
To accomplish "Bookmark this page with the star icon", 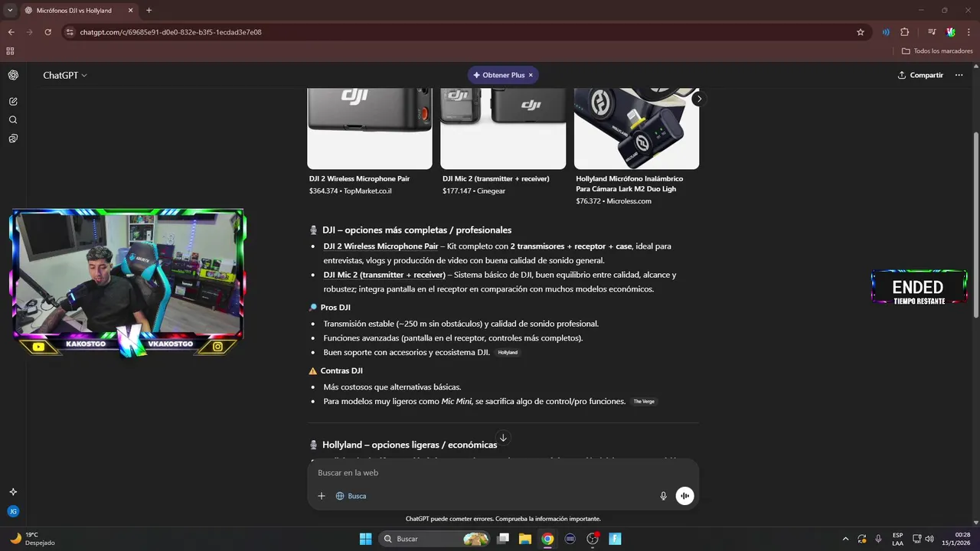I will [861, 32].
